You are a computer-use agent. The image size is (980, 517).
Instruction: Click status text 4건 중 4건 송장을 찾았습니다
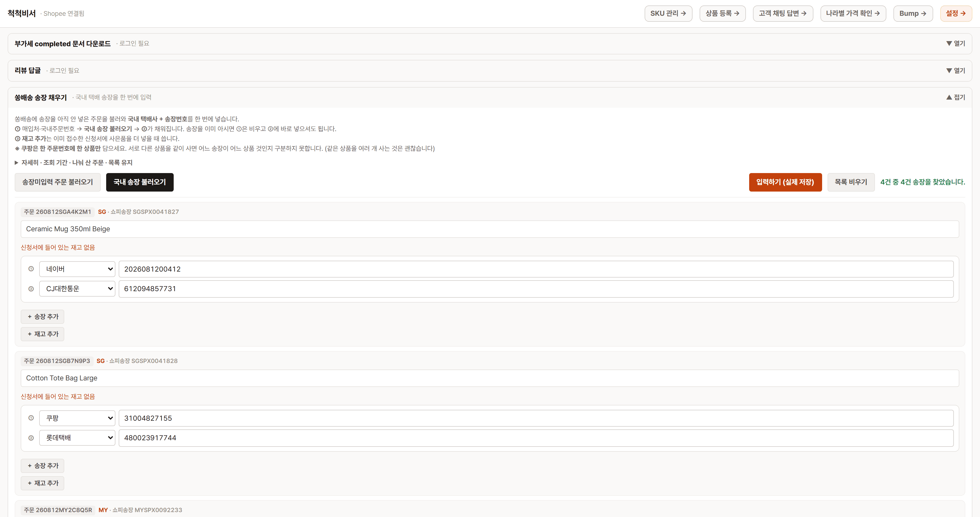pos(923,182)
